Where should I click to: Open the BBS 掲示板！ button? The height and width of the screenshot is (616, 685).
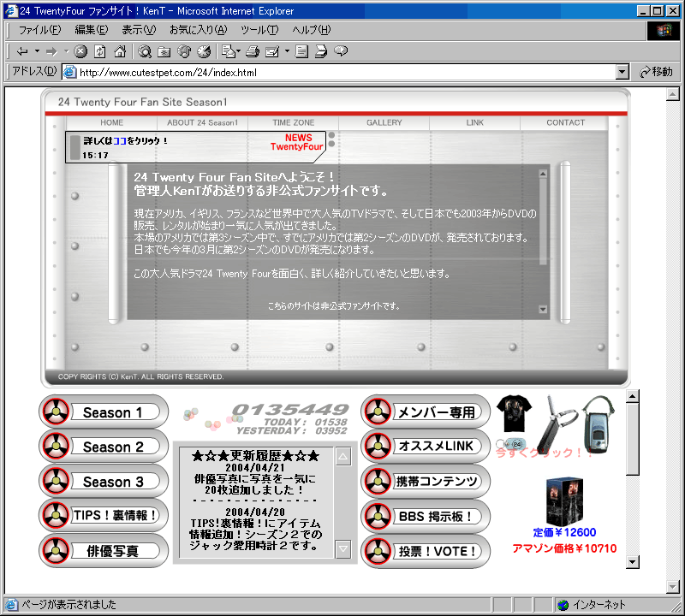click(426, 517)
